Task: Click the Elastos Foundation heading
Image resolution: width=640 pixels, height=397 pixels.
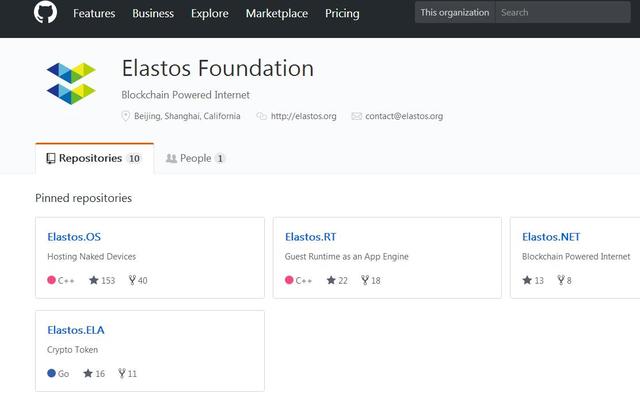Action: pos(218,68)
